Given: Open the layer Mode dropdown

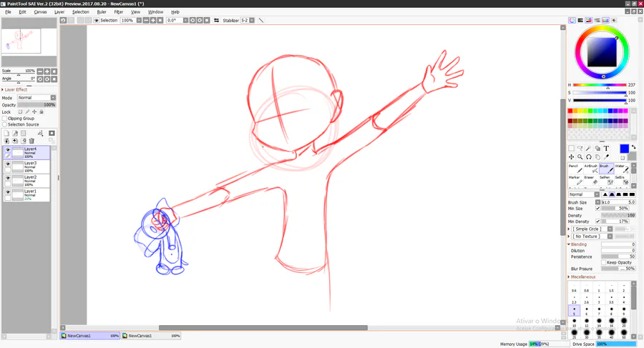Looking at the screenshot, I should 53,98.
